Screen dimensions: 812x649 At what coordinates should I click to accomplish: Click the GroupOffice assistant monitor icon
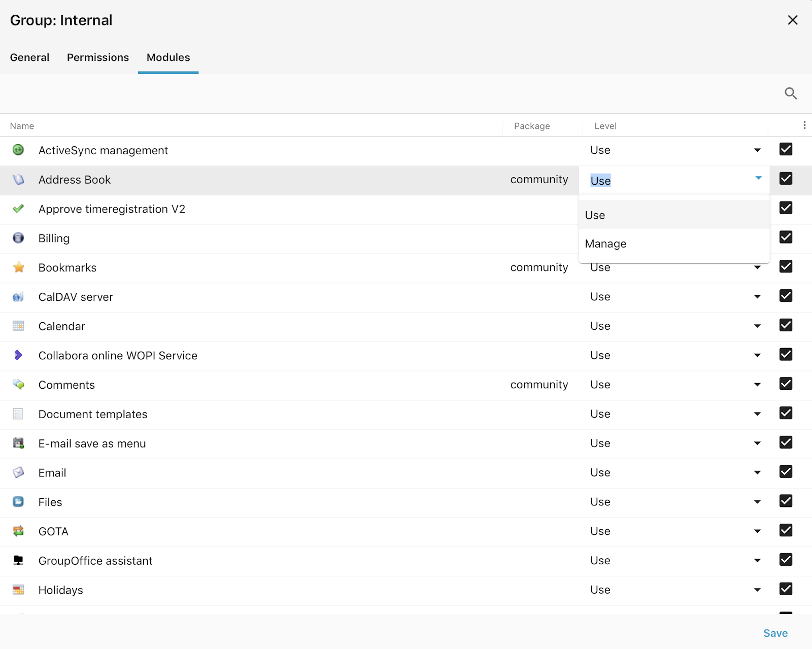18,560
